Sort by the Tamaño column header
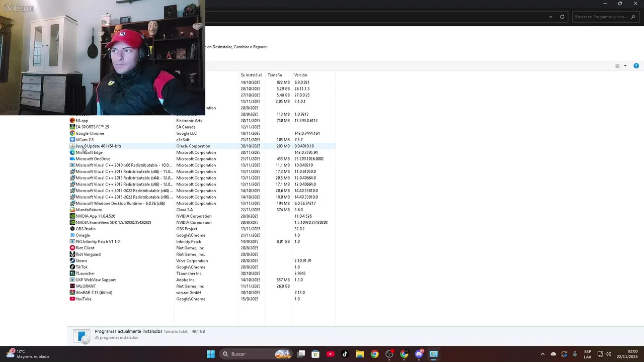 [279, 75]
